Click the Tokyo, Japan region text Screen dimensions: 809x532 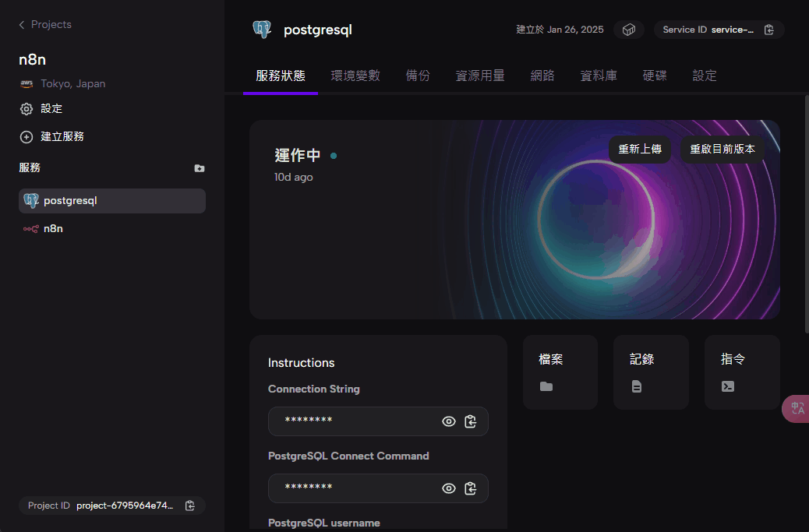click(x=73, y=83)
